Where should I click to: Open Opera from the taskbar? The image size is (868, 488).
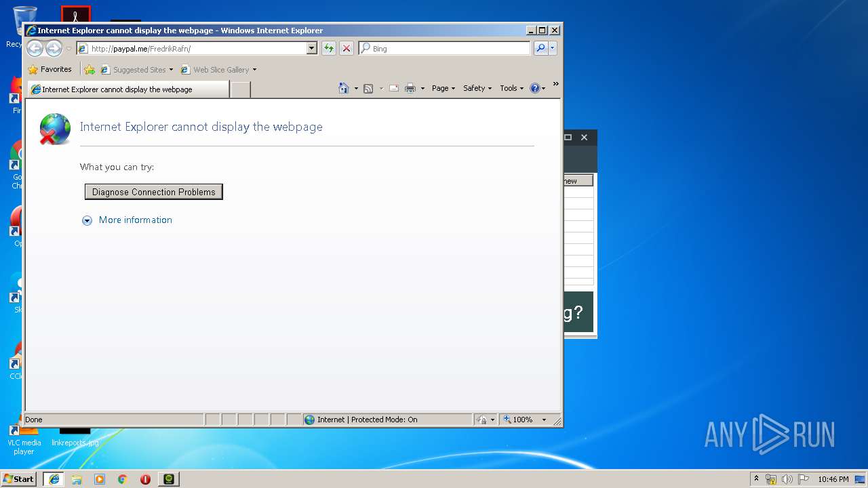tap(145, 479)
